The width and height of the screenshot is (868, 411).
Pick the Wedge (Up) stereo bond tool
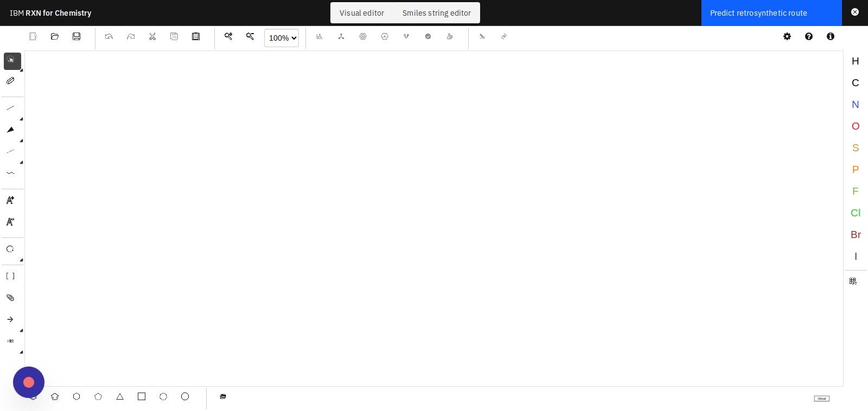[10, 130]
